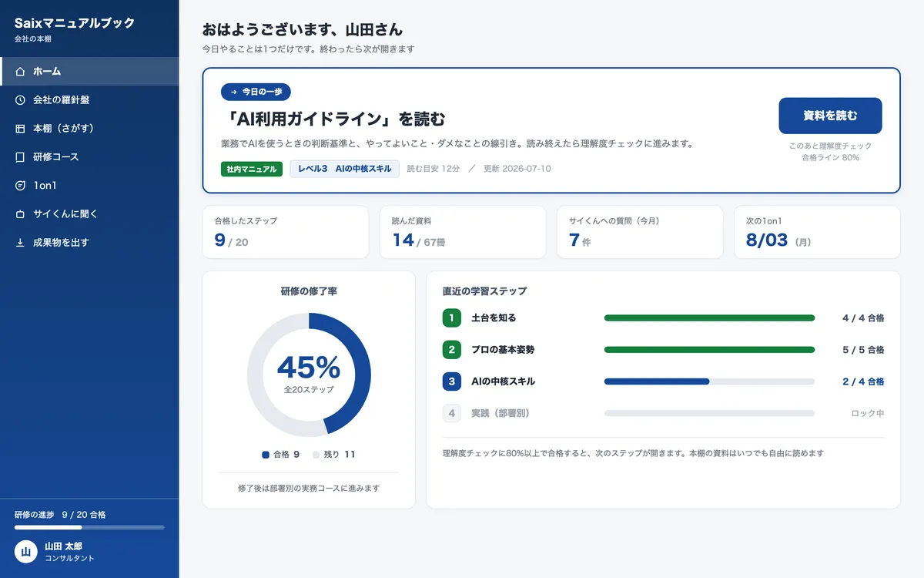
Task: Click the プロの基本姿勢 step label
Action: click(x=503, y=350)
